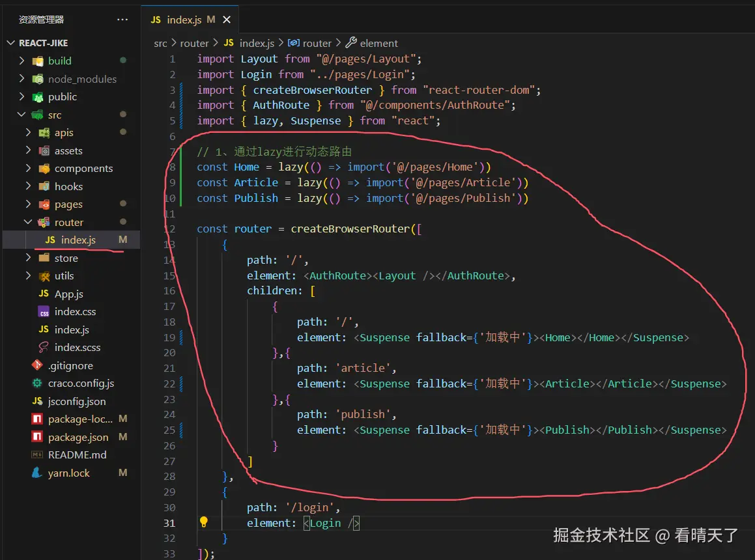
Task: Click the gear icon of craco.config.js
Action: (37, 384)
